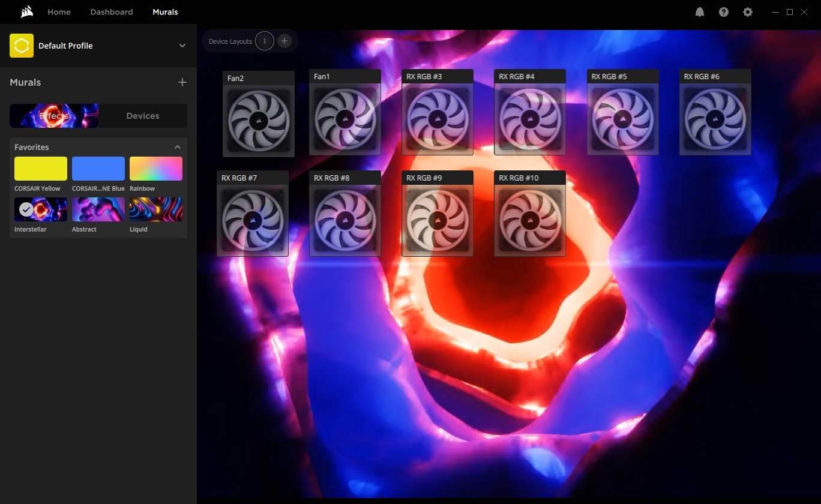Expand the Default Profile dropdown chevron

[x=182, y=46]
